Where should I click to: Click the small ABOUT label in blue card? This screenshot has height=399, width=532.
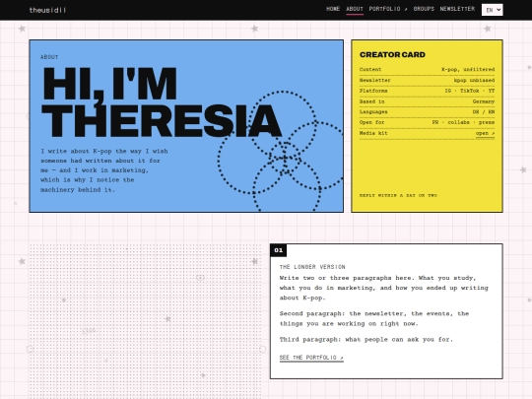click(x=49, y=57)
